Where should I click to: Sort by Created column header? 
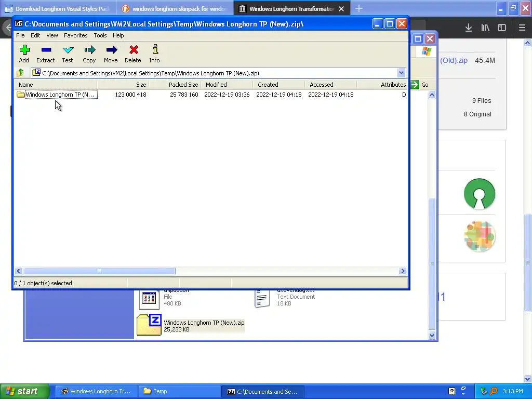[x=279, y=85]
